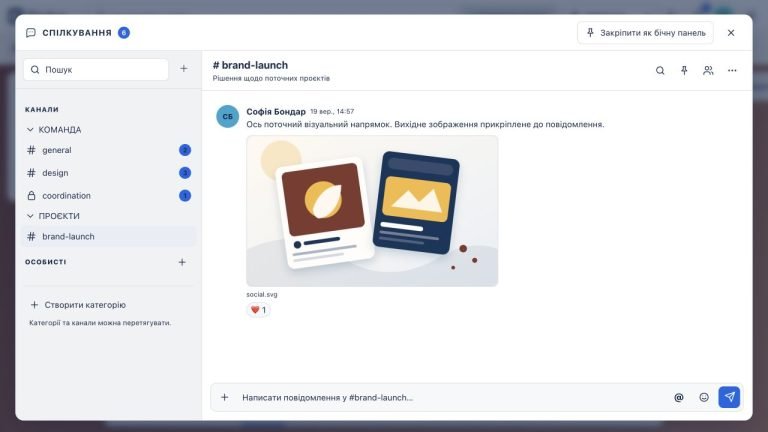Insert a mention with the @ icon

pos(678,397)
